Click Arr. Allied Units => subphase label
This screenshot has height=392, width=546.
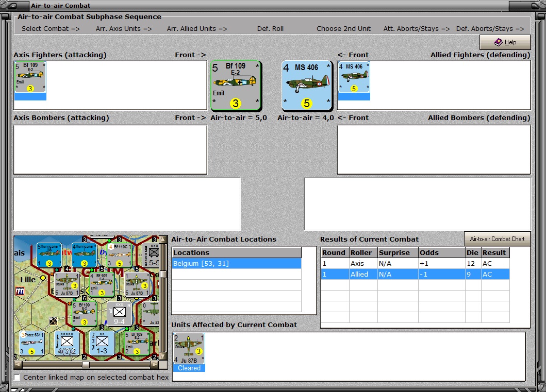tap(197, 28)
